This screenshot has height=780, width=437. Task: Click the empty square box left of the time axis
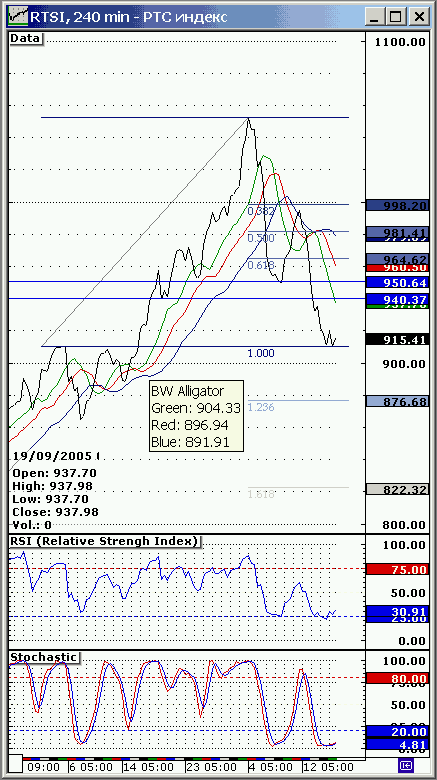[16, 762]
